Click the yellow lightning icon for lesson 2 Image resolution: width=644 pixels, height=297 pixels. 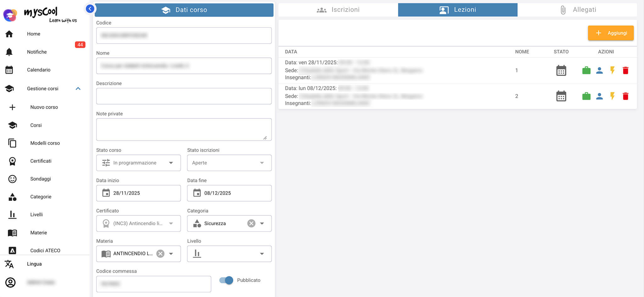(612, 96)
